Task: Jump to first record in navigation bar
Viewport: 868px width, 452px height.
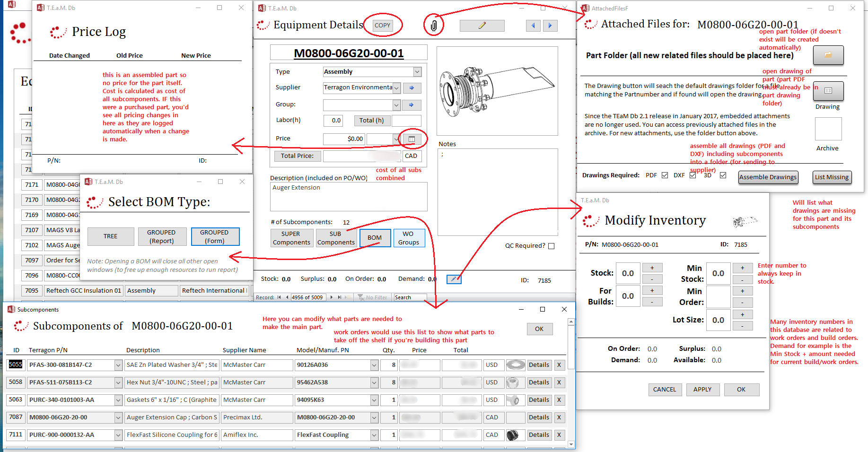Action: tap(279, 297)
